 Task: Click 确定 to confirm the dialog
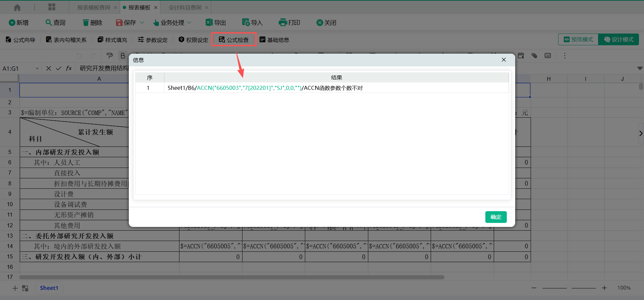tap(496, 217)
